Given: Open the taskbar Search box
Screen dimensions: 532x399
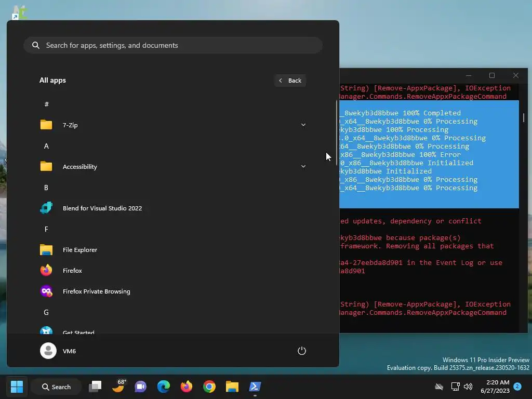Looking at the screenshot, I should click(x=56, y=387).
